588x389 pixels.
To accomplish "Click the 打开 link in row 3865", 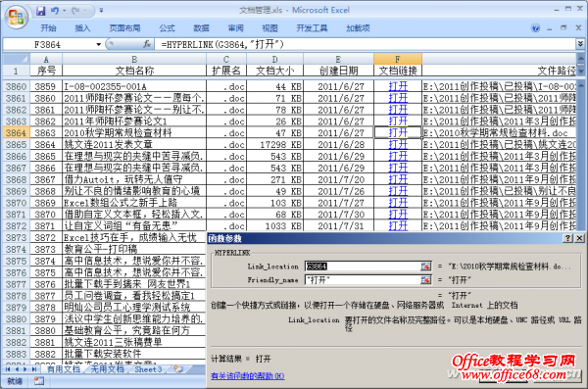I will [x=398, y=144].
